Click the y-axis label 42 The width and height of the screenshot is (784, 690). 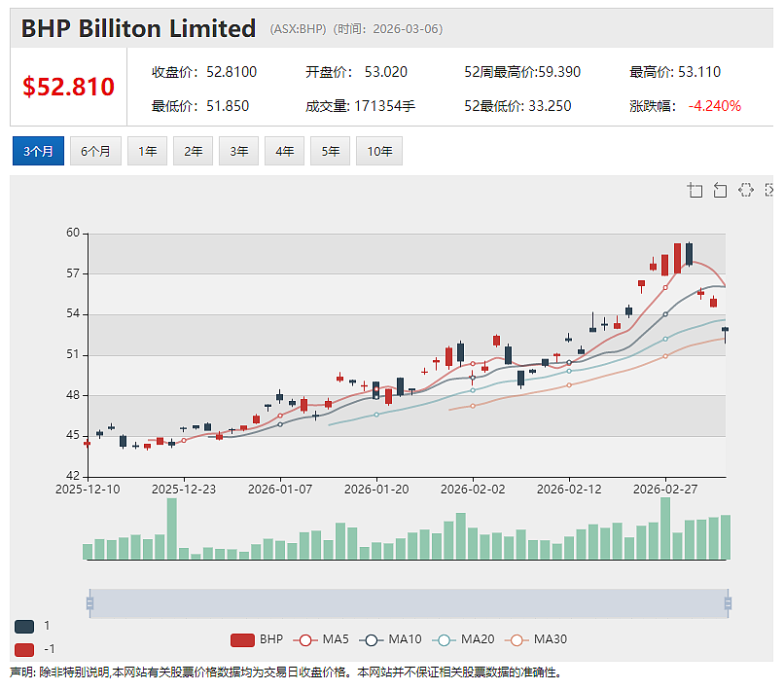73,476
